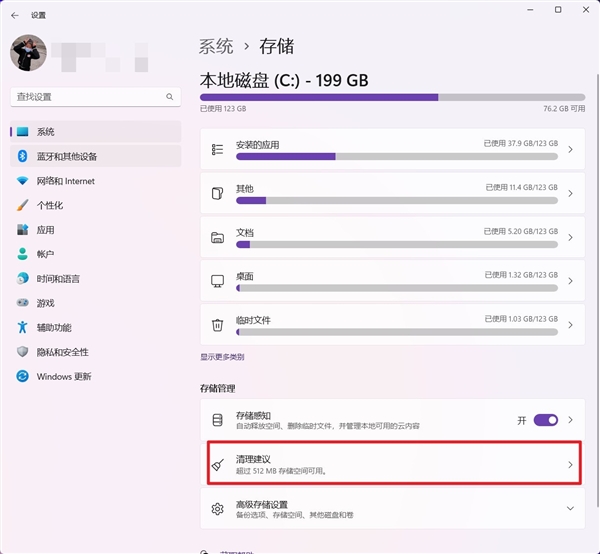Go back with the arrow icon
The image size is (600, 554).
tap(15, 15)
